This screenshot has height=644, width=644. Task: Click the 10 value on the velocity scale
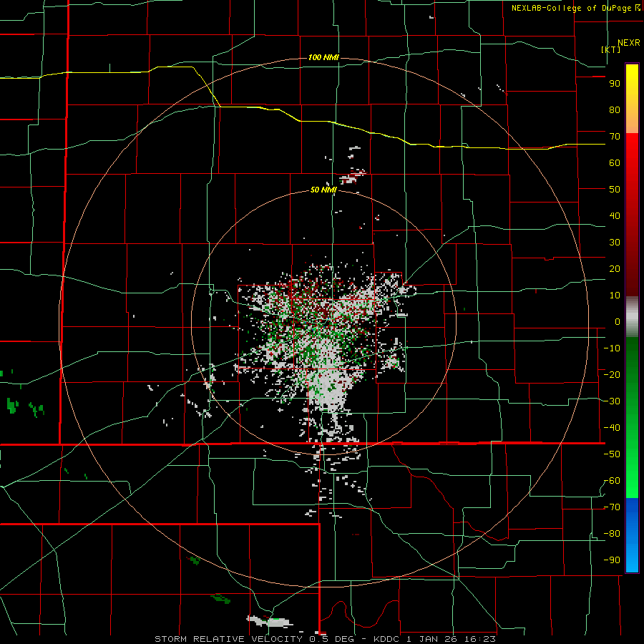(615, 296)
